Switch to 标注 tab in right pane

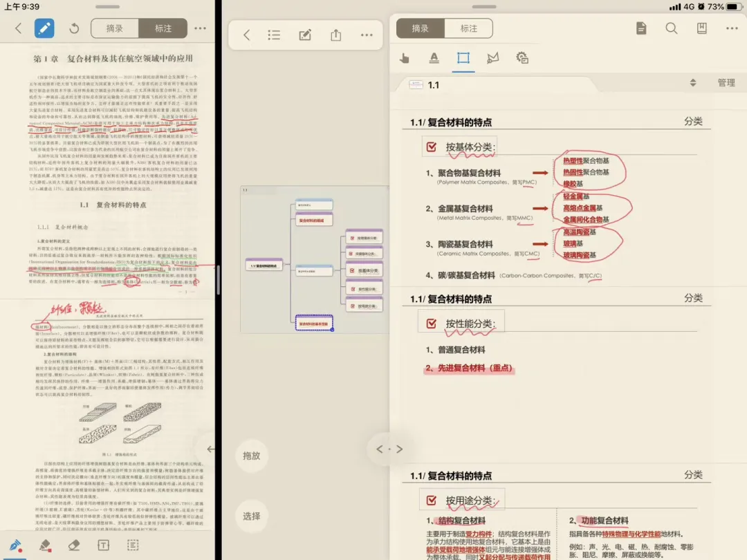point(469,28)
